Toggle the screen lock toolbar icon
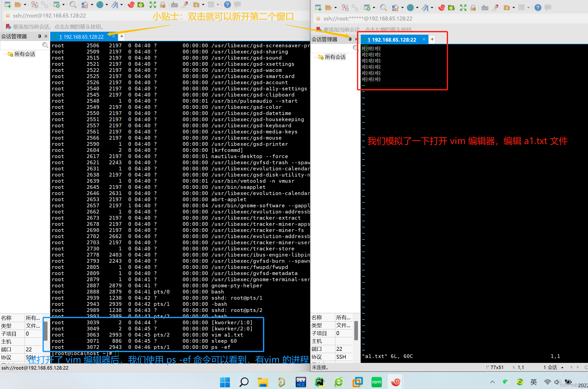Screen dimensions: 588x389 point(162,4)
